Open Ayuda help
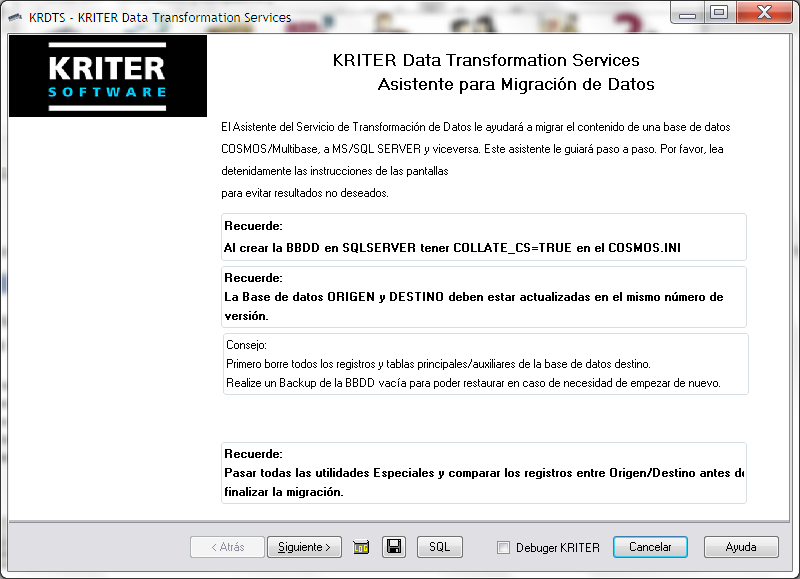800x579 pixels. click(x=741, y=547)
